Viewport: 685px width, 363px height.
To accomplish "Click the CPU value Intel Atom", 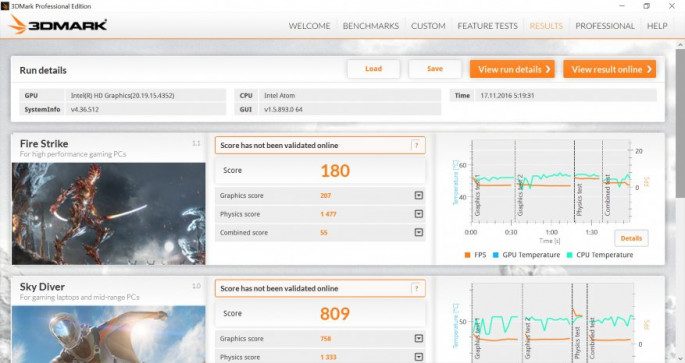I will point(280,96).
